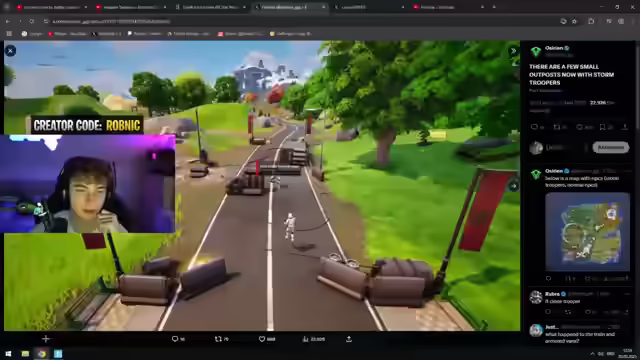Go to next media with right arrow
Screen dimensions: 640x360
coord(513,186)
